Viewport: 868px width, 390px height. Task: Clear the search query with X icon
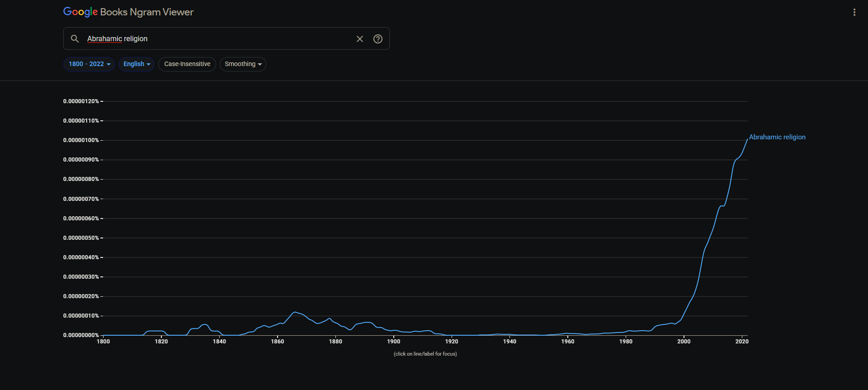[360, 39]
